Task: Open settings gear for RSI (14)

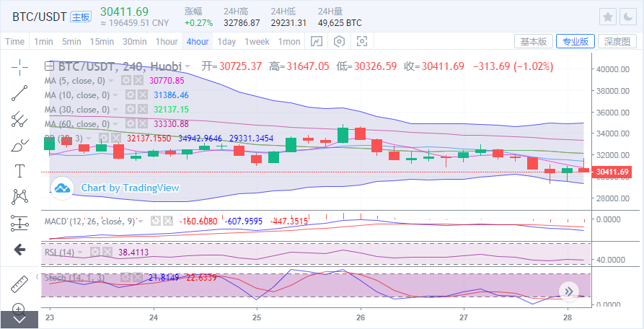Action: click(x=95, y=252)
